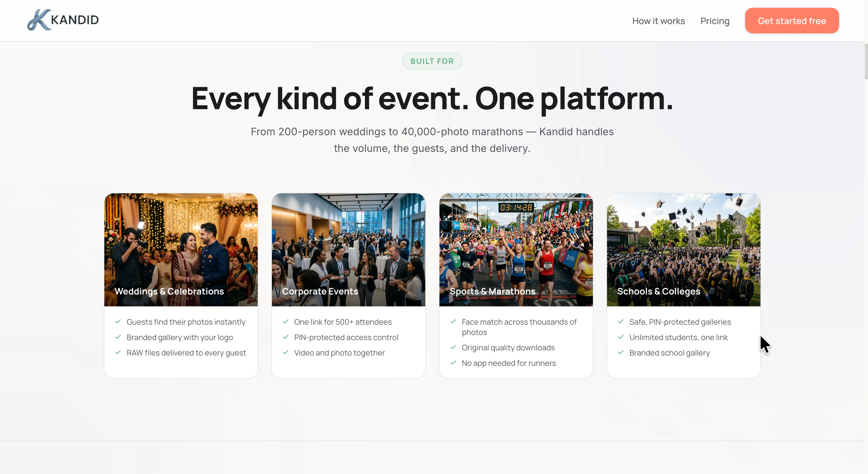Image resolution: width=868 pixels, height=474 pixels.
Task: Click checkmark beside Safe, PIN-protected galleries
Action: (621, 321)
